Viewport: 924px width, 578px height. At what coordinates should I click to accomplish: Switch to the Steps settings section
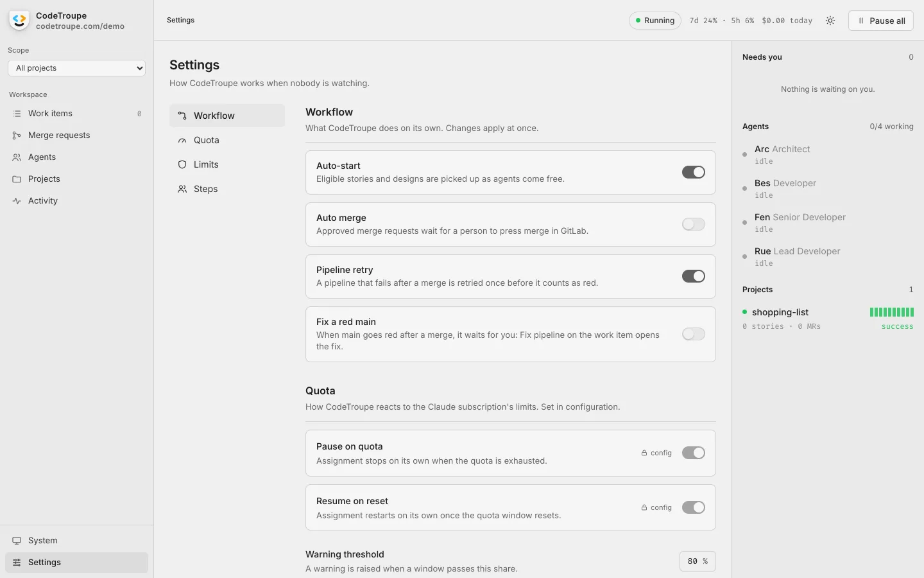tap(227, 189)
